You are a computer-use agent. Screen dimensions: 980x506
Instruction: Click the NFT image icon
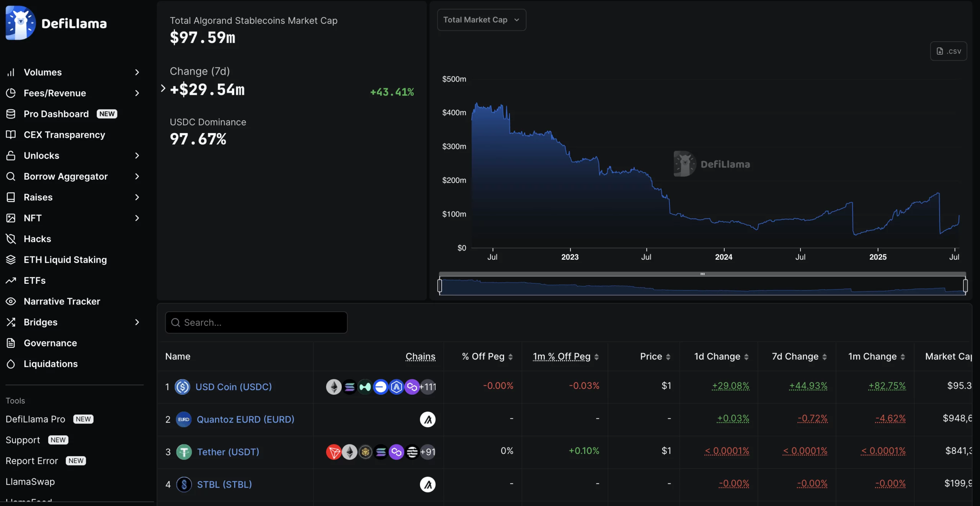point(11,218)
